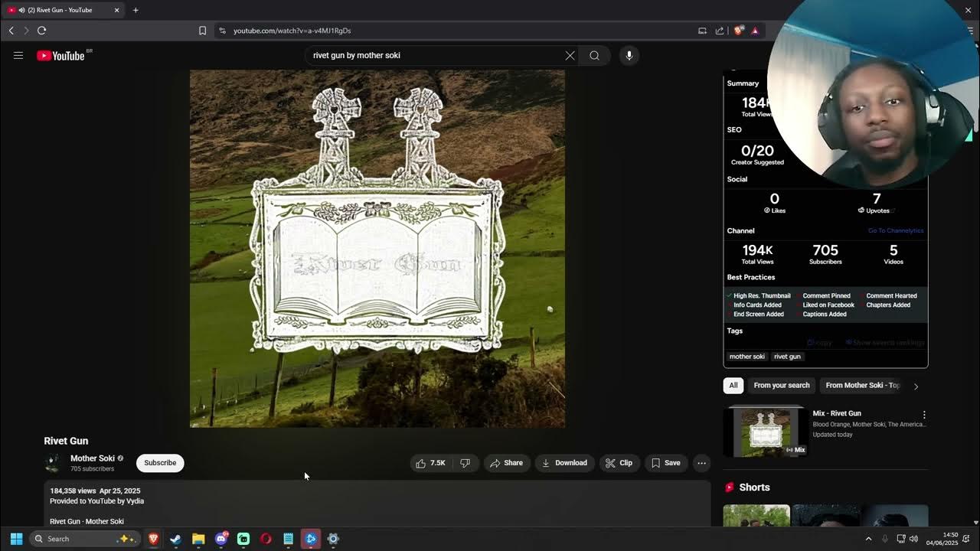Bookmark this page via bookmark icon
Image resolution: width=980 pixels, height=551 pixels.
[202, 31]
